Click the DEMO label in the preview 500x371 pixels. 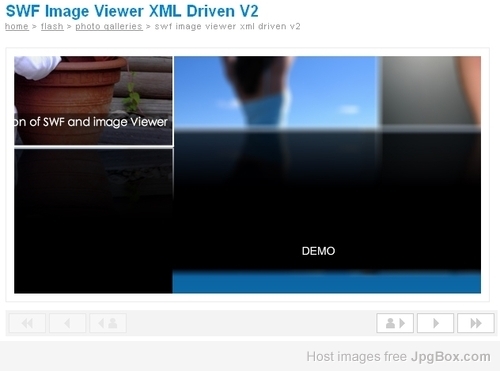click(318, 251)
